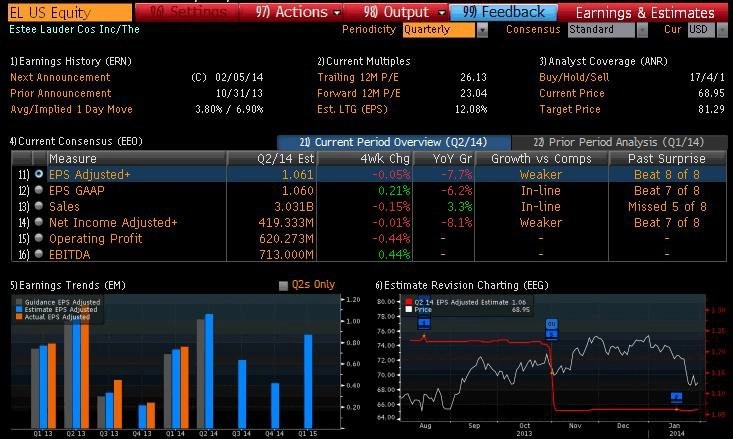Click the Actual EPS Adjusted orange legend swatch

[x=19, y=317]
